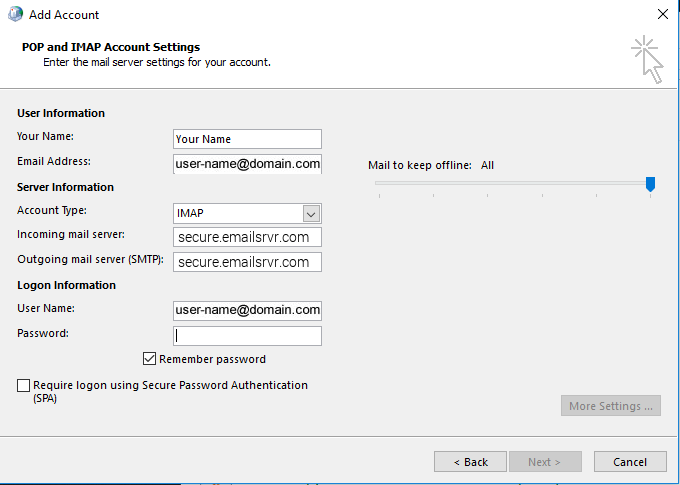The width and height of the screenshot is (680, 485).
Task: Toggle the Remember password checkbox
Action: click(150, 359)
